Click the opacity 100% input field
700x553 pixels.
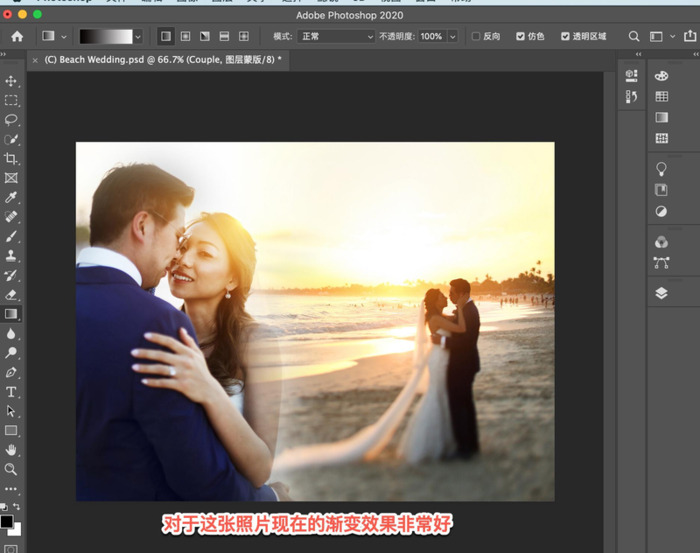431,36
